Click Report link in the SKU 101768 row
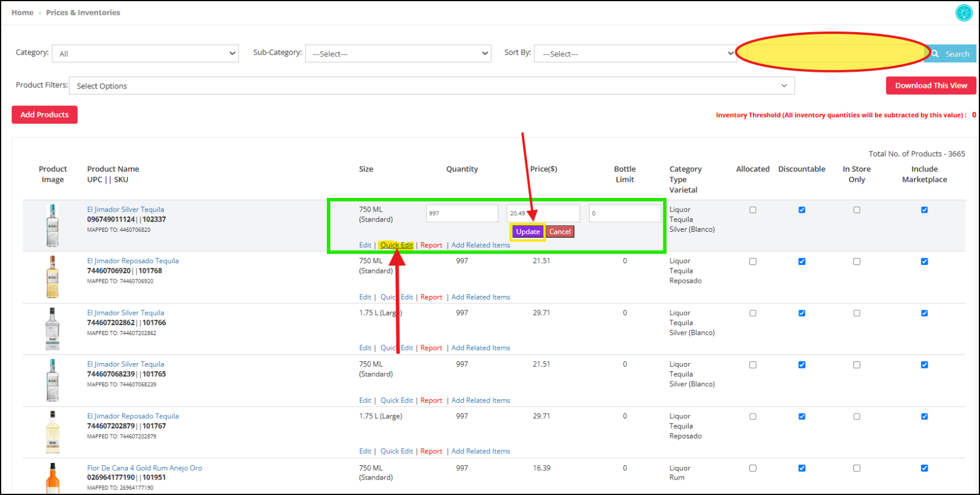Viewport: 980px width, 495px height. tap(431, 297)
